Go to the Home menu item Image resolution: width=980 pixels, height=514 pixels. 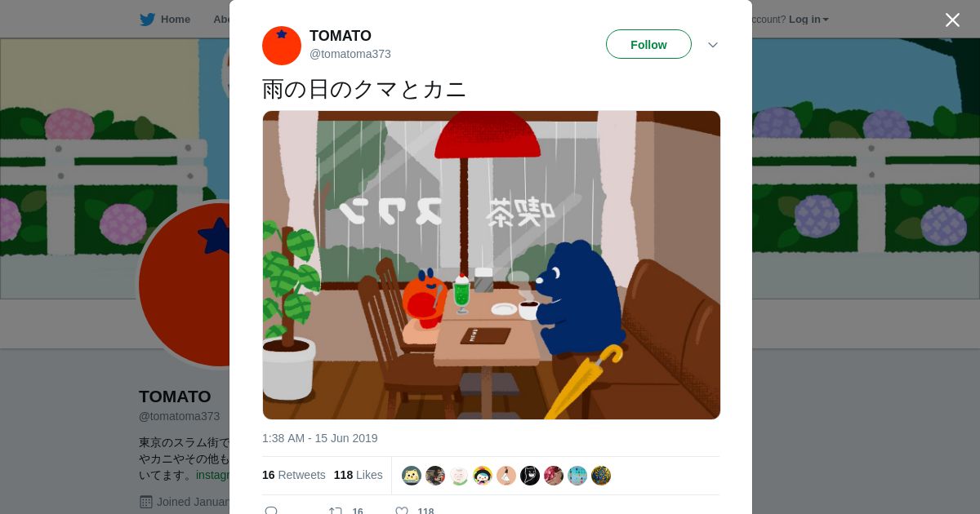pos(165,19)
